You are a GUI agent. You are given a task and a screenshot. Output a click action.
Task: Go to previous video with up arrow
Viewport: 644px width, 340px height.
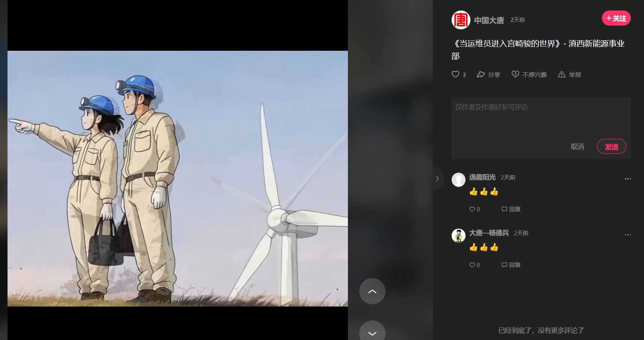[x=372, y=291]
